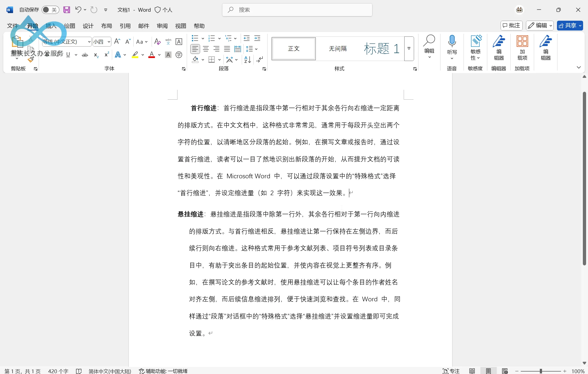Viewport: 588px width, 374px height.
Task: Collapse the ribbon with the chevron
Action: [x=579, y=68]
